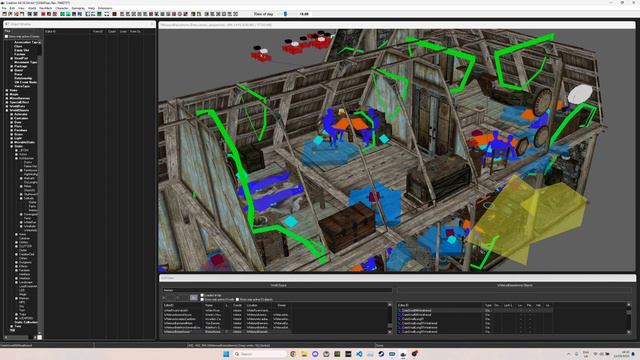Click the Time of day value field
This screenshot has height=360, width=640.
tap(304, 14)
